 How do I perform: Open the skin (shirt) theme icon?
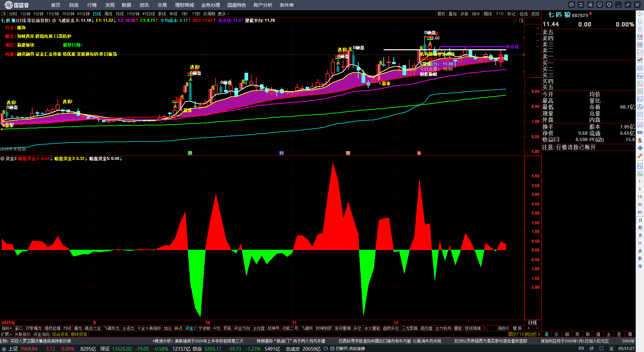[609, 5]
